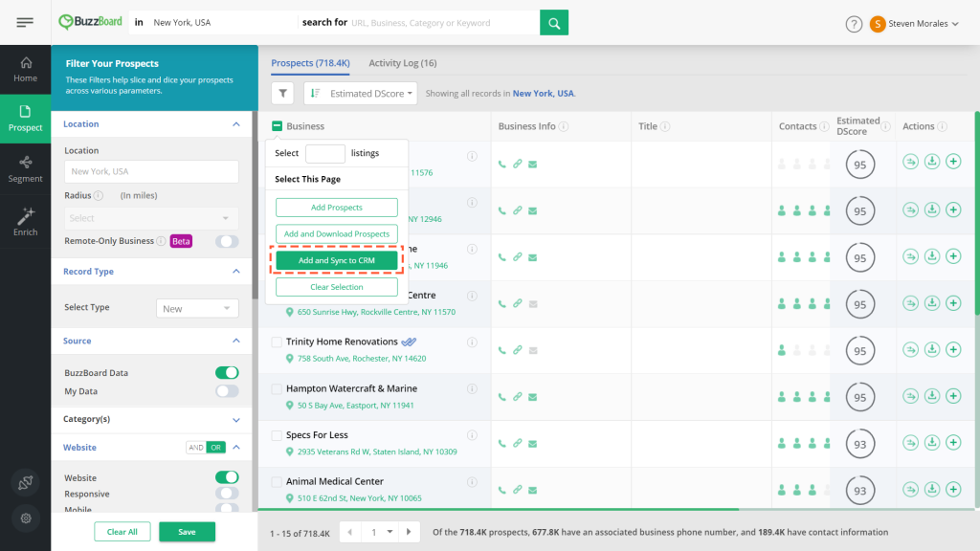Click the Actions column info icon
This screenshot has height=551, width=980.
pos(942,126)
